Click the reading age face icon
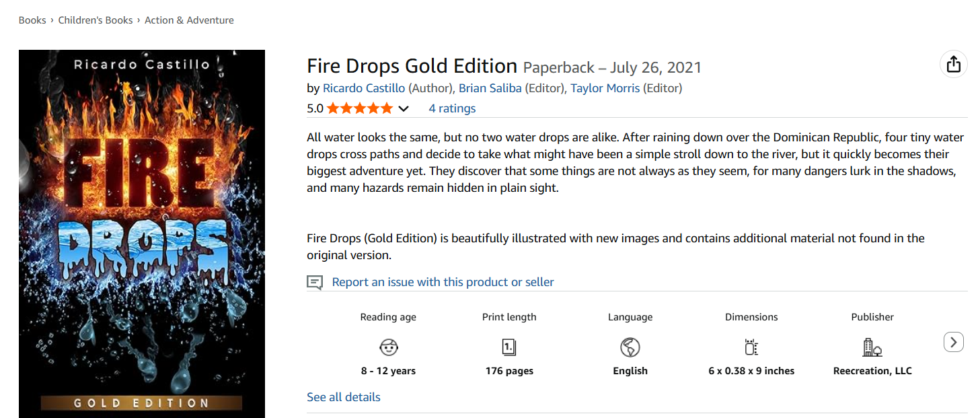Image resolution: width=980 pixels, height=418 pixels. point(389,347)
